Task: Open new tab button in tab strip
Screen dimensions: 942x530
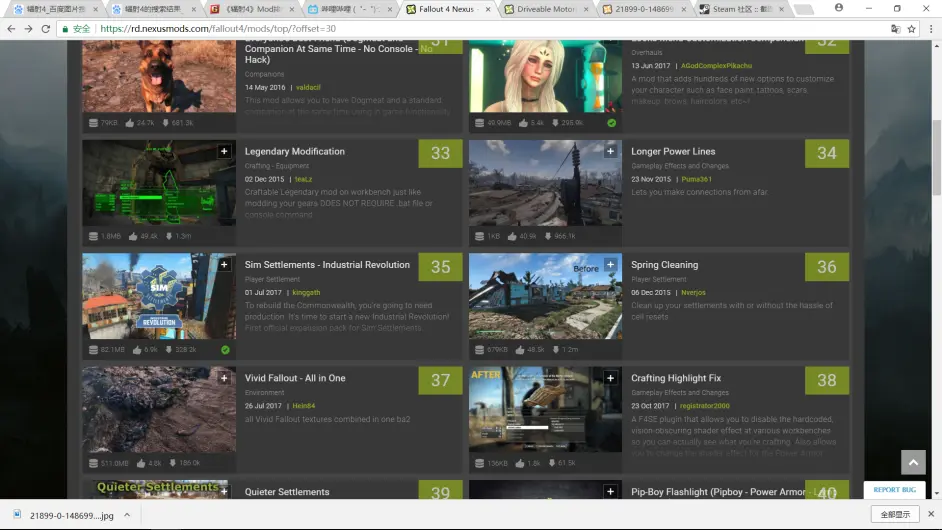Action: point(804,9)
